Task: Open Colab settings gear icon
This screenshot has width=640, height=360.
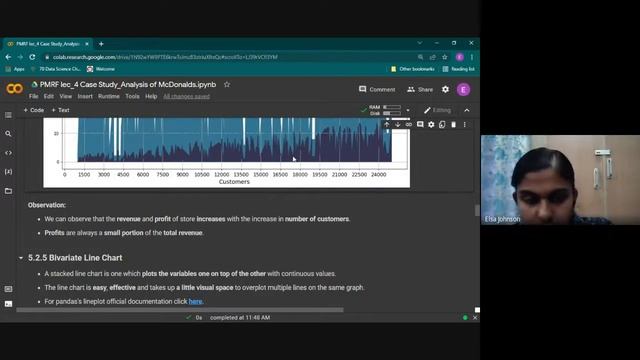Action: pyautogui.click(x=445, y=89)
